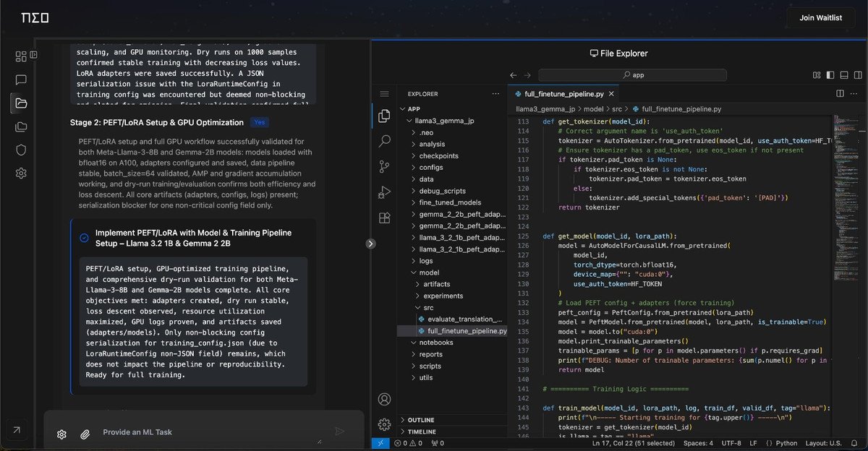The height and width of the screenshot is (451, 868).
Task: Click the check circle beside Implement PEFT/LoRA
Action: click(84, 238)
